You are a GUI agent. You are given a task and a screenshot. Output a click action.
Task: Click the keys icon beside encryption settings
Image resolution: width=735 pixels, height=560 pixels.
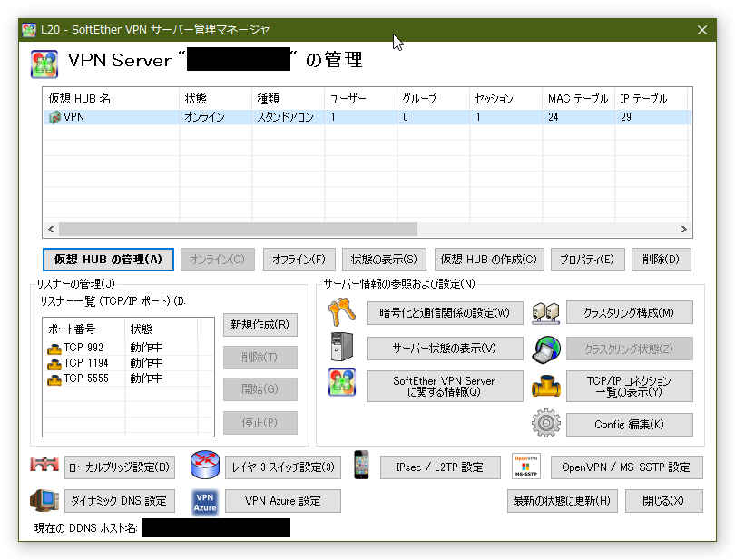(342, 312)
